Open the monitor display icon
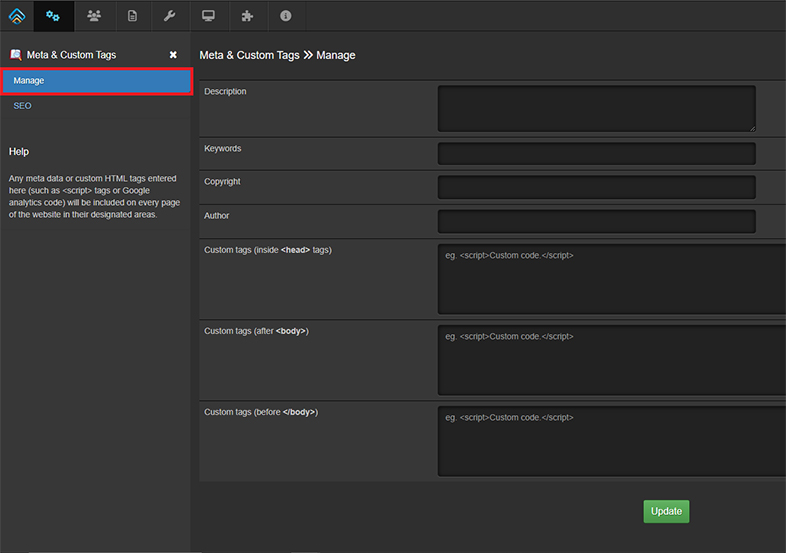This screenshot has width=786, height=553. (x=208, y=16)
